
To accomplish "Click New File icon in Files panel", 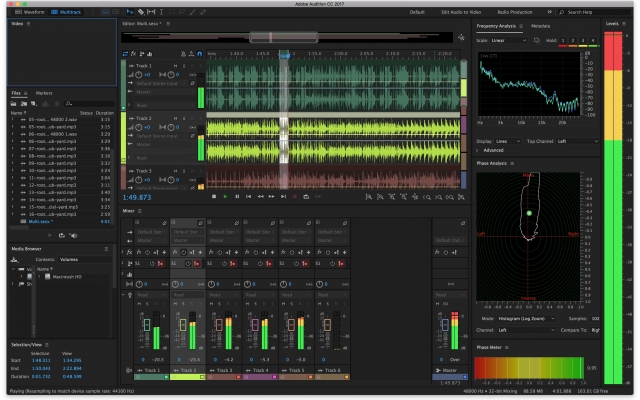I will (34, 104).
